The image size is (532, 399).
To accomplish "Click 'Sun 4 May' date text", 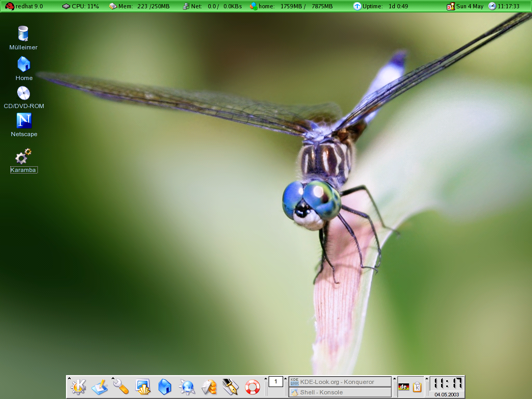I will coord(470,6).
